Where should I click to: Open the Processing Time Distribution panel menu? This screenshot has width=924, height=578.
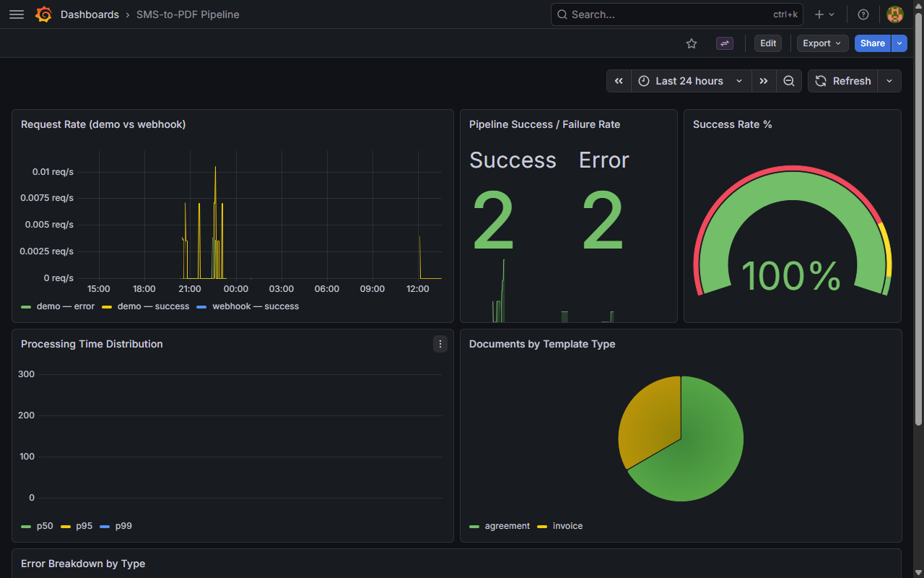tap(440, 344)
